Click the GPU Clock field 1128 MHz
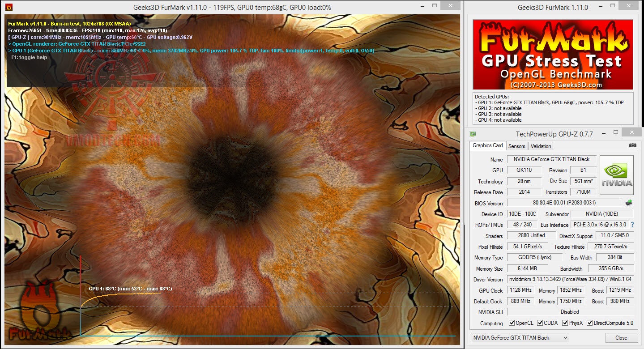Image resolution: width=644 pixels, height=349 pixels. tap(520, 290)
